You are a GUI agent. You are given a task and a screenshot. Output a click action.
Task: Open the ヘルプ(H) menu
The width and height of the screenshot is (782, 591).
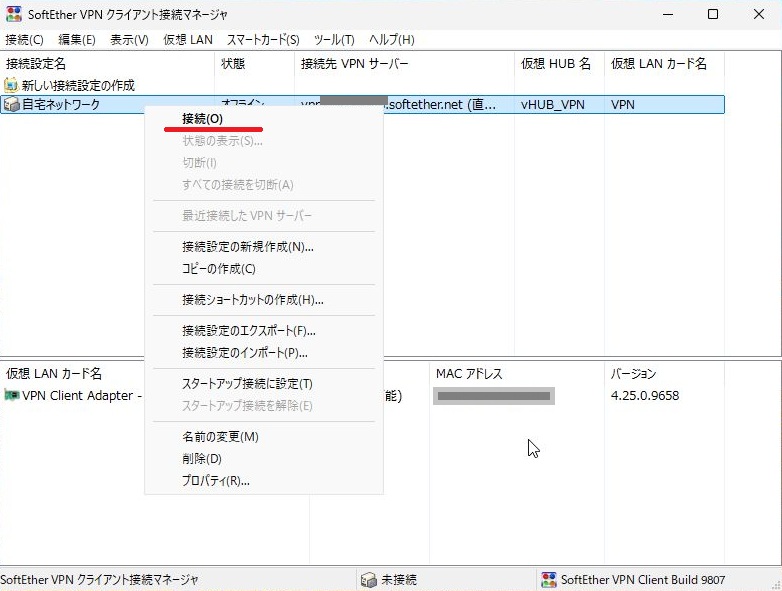392,40
